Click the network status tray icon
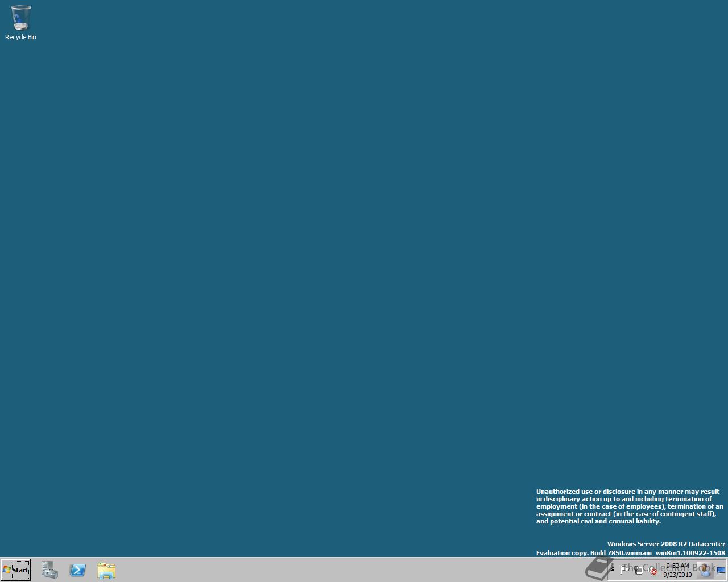 (x=639, y=570)
